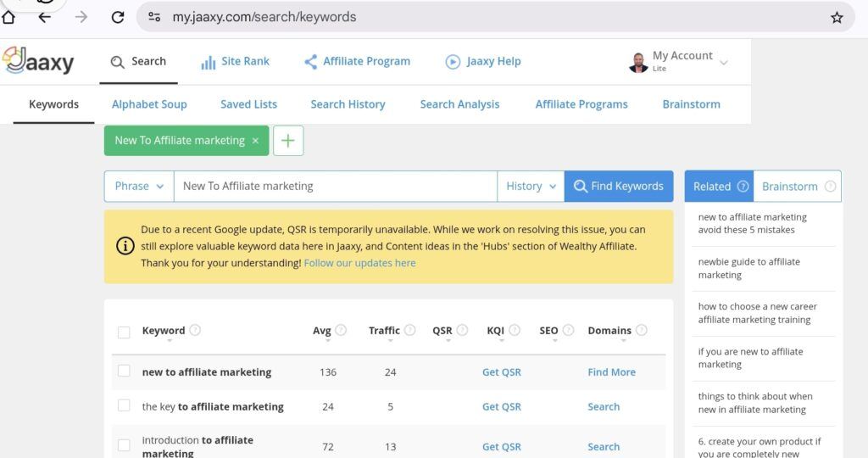Click the help icon beside KQI column
The height and width of the screenshot is (458, 868).
(x=515, y=330)
